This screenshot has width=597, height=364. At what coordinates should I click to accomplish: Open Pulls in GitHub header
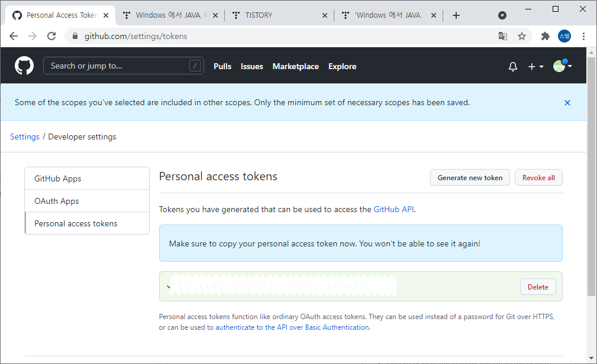pyautogui.click(x=222, y=66)
